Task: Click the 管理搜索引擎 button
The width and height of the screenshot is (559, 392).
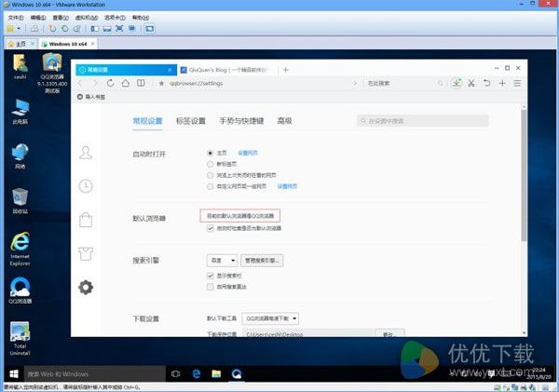Action: click(x=262, y=261)
